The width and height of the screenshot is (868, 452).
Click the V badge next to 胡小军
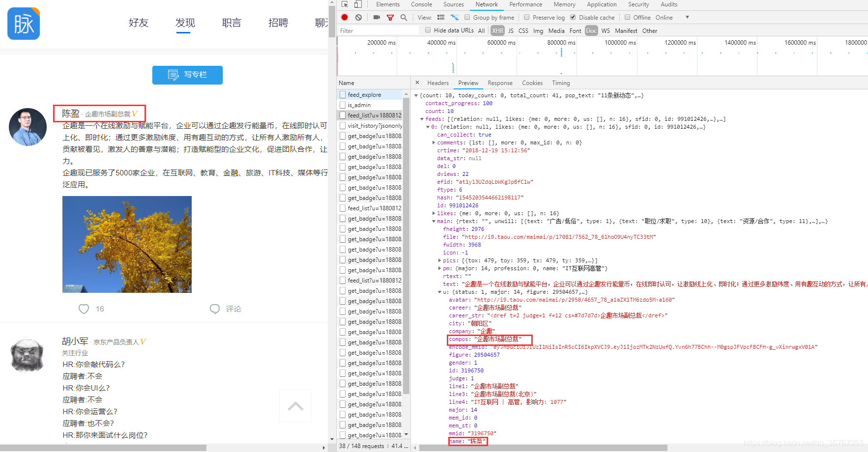coord(143,341)
